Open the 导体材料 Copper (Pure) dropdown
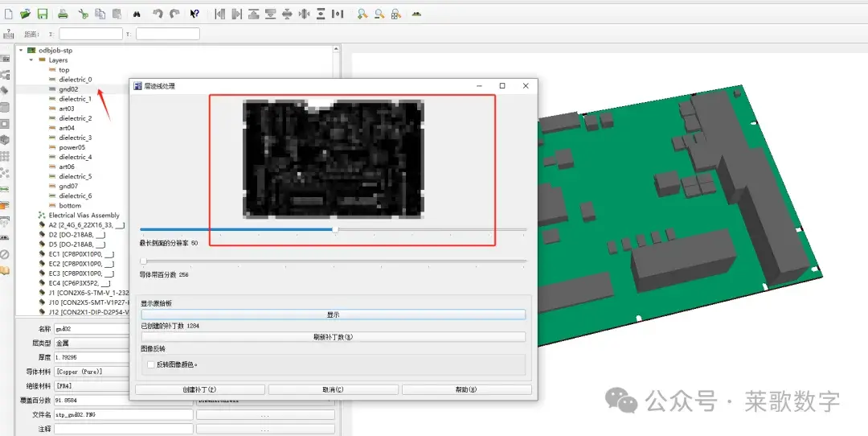Screen dimensions: 868x436 tap(92, 372)
